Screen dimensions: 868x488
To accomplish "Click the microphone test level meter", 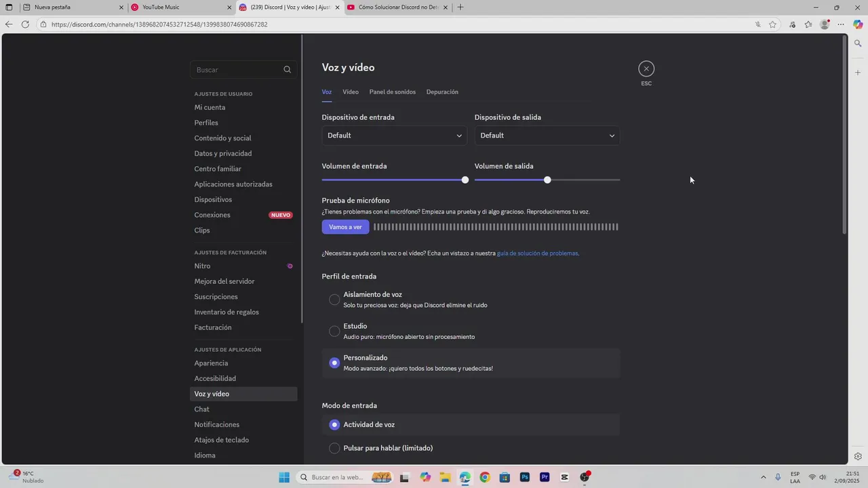I will tap(496, 227).
